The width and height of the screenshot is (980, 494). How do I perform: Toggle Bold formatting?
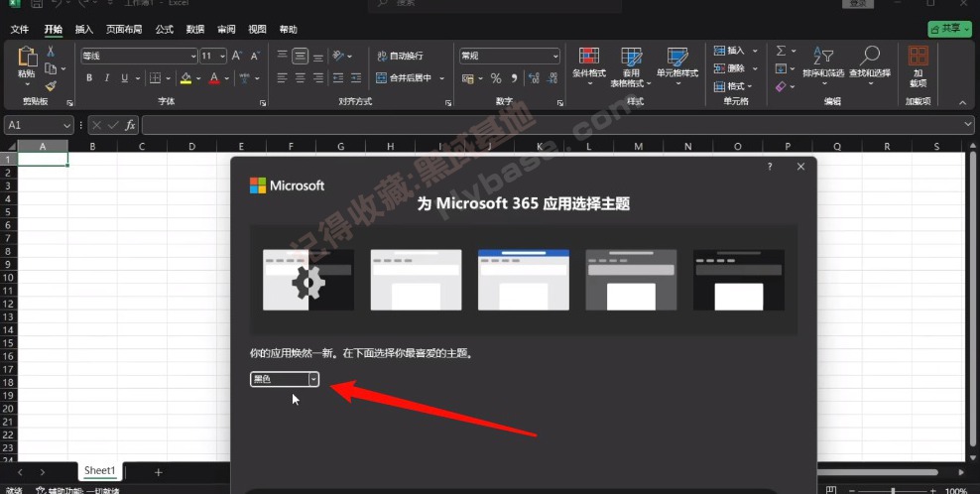(x=88, y=77)
